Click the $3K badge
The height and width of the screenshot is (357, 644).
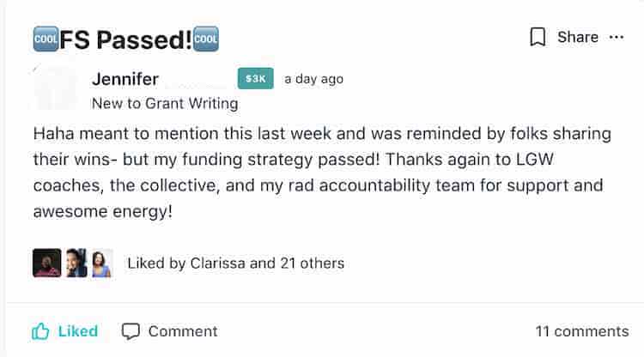pos(256,78)
